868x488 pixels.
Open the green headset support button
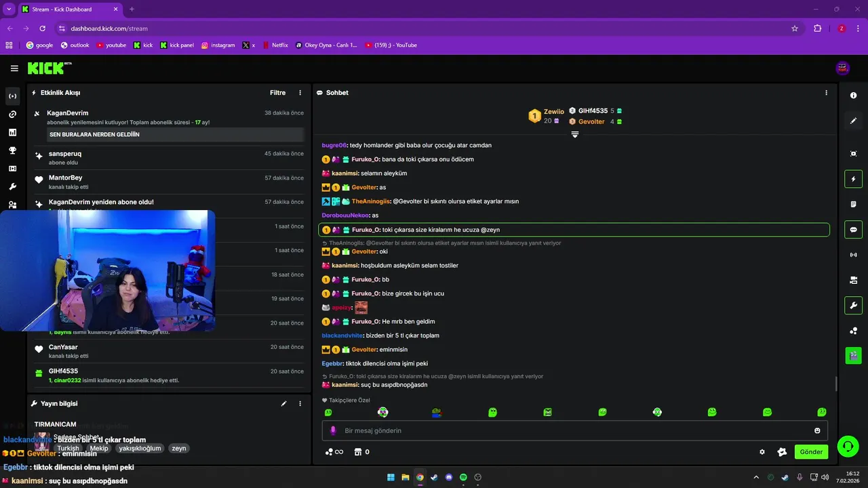847,446
